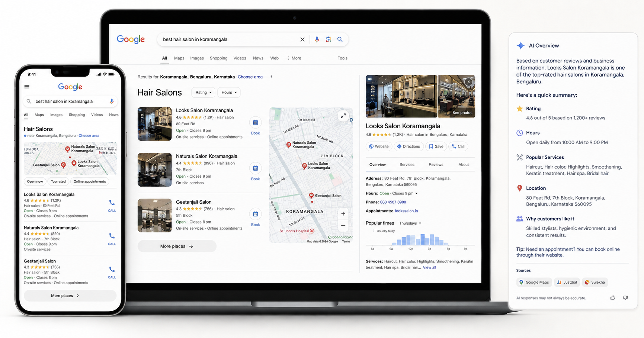Open Google Lens from the laptop search bar
The image size is (644, 338).
tap(328, 39)
